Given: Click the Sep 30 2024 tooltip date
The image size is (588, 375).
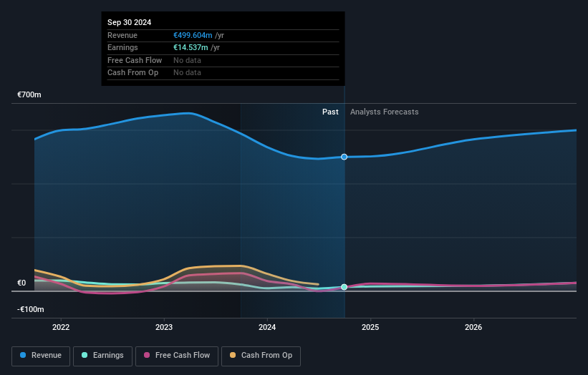Looking at the screenshot, I should point(130,22).
